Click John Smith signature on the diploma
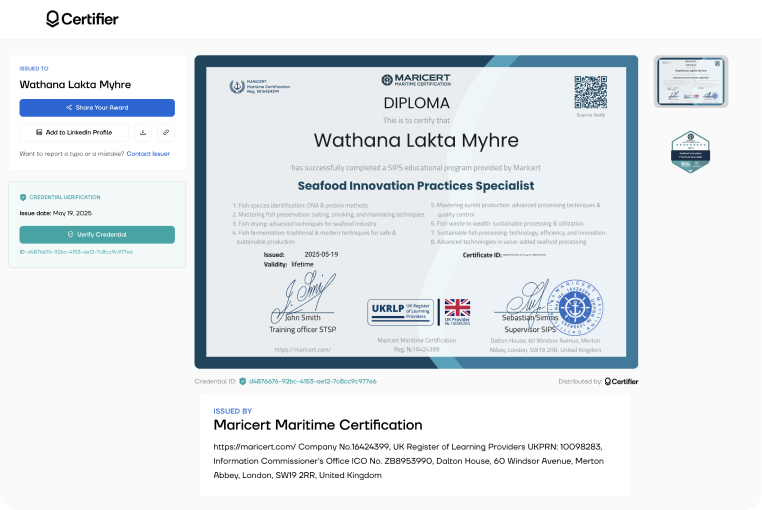This screenshot has width=762, height=510. click(304, 297)
